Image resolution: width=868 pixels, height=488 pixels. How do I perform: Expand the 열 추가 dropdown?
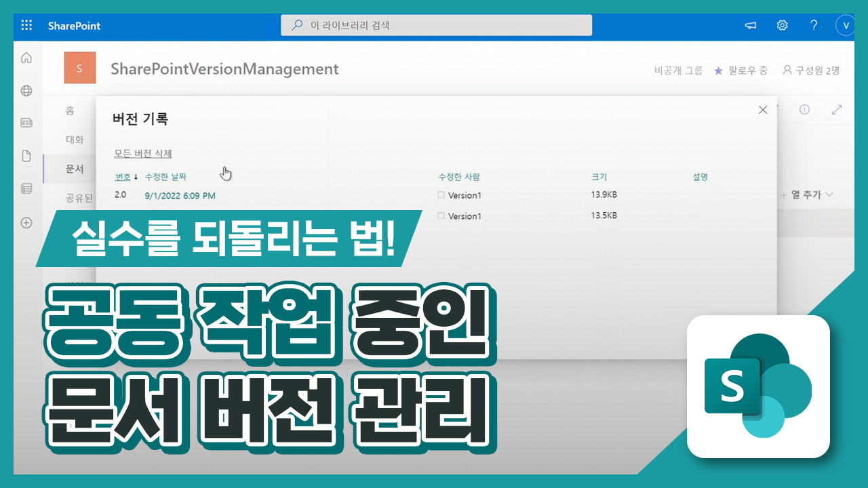(x=807, y=195)
